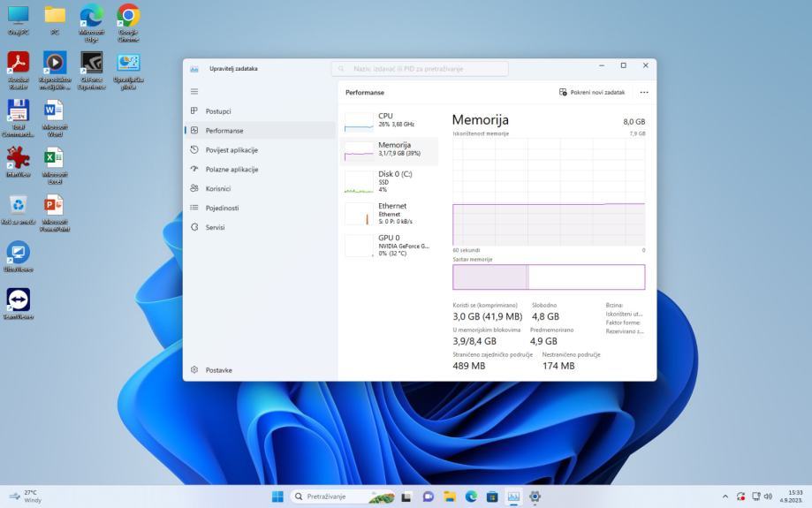Expand the system tray hidden icons chevron
The image size is (812, 508).
[x=725, y=497]
